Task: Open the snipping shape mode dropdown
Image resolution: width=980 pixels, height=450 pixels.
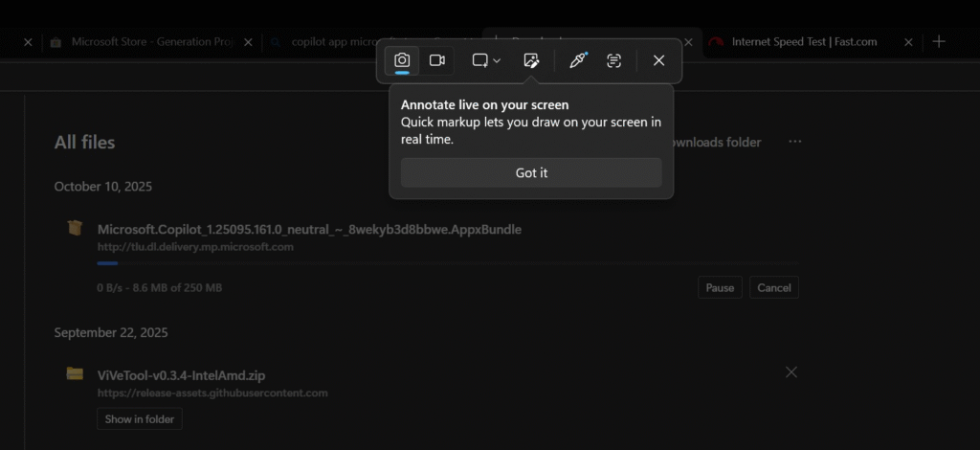Action: [486, 60]
